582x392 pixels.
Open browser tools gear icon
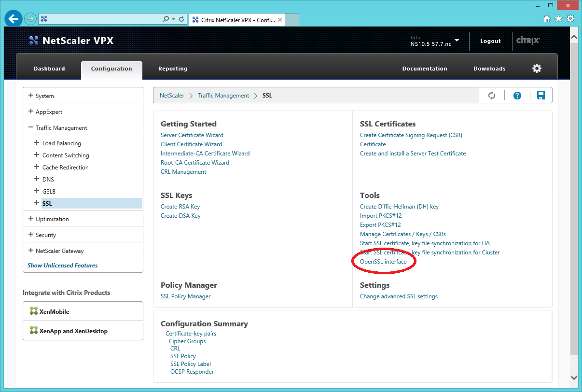(x=570, y=19)
